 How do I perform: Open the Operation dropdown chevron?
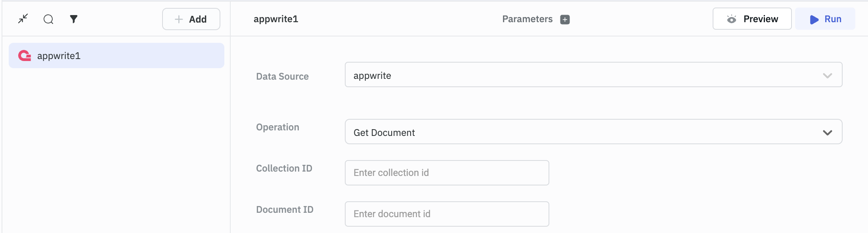827,132
